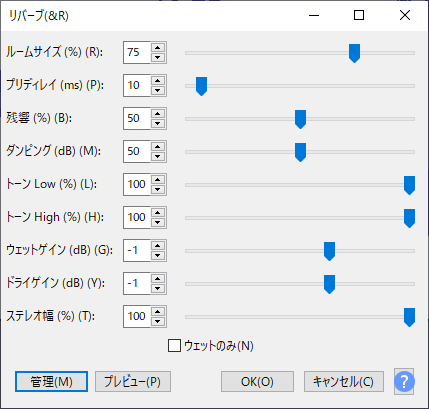Viewport: 429px width, 409px height.
Task: Decrease ステレオ幅 value with down arrow
Action: 158,321
